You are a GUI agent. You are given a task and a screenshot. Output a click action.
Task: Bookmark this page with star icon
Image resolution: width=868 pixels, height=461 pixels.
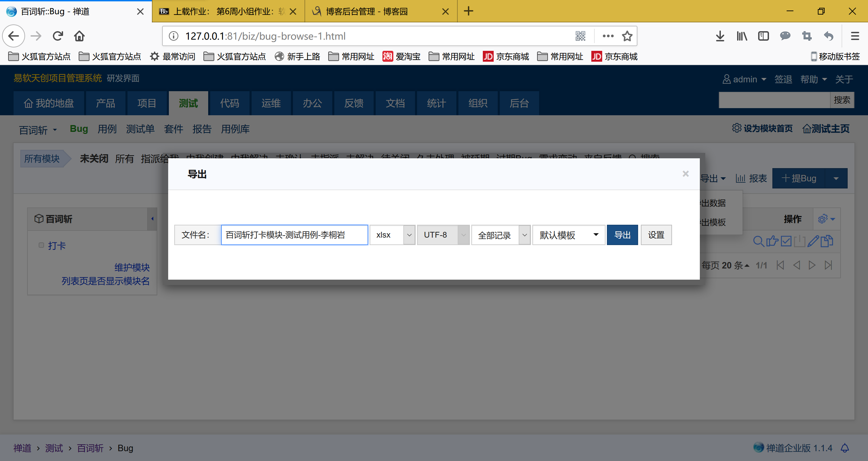click(627, 36)
